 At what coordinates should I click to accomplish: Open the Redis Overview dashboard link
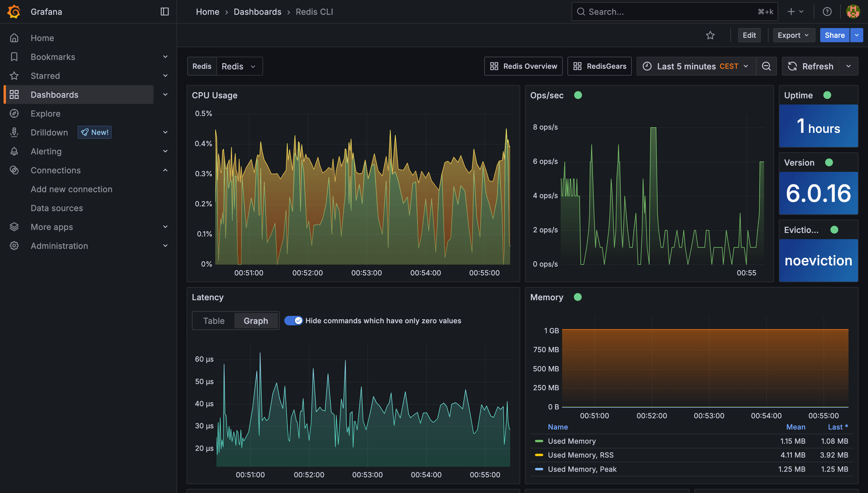point(523,66)
